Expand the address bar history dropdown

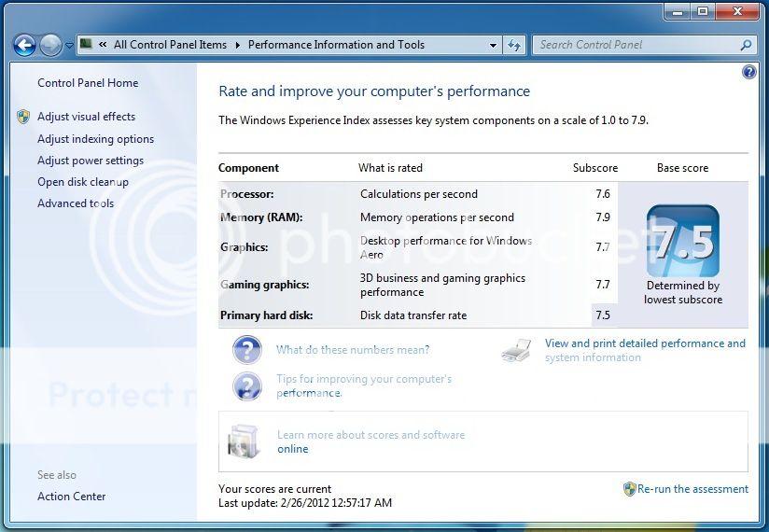pyautogui.click(x=494, y=45)
